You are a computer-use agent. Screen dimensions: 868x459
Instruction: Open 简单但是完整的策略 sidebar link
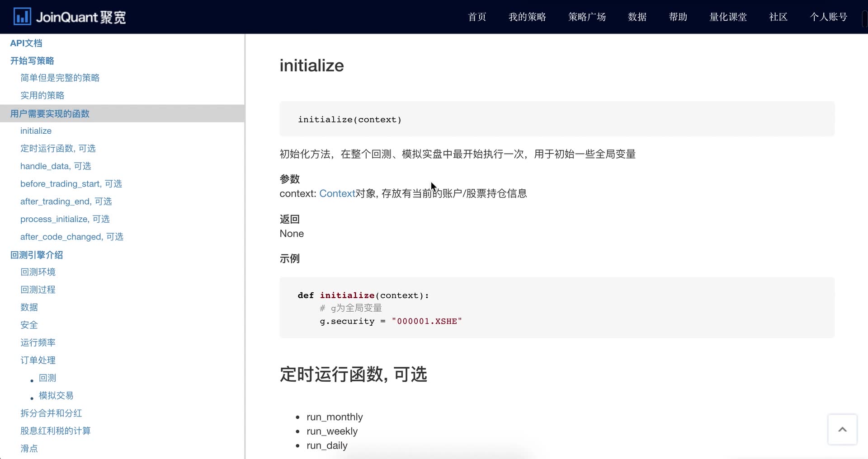coord(60,78)
